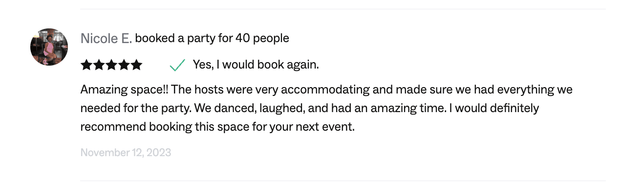
Task: Select the first rating star
Action: (x=86, y=65)
